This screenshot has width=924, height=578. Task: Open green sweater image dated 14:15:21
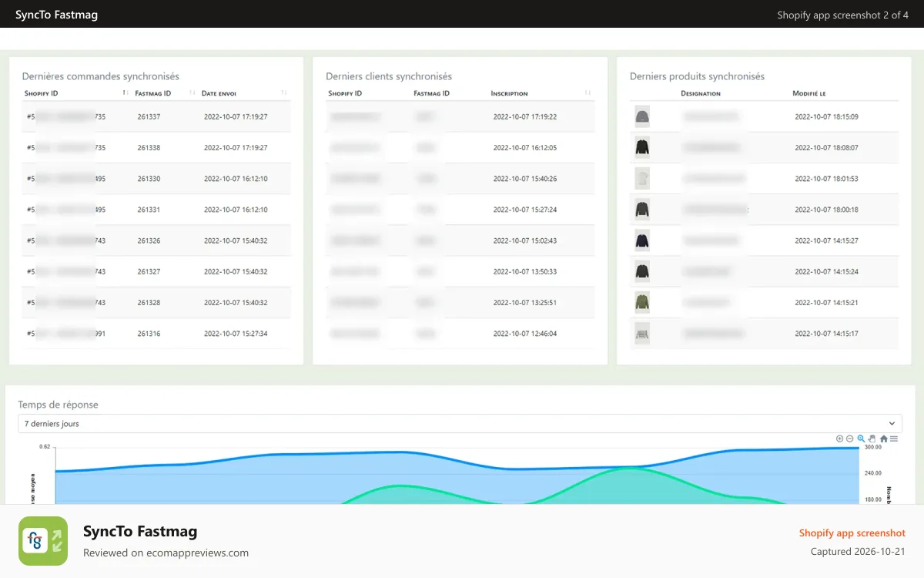[x=642, y=301]
